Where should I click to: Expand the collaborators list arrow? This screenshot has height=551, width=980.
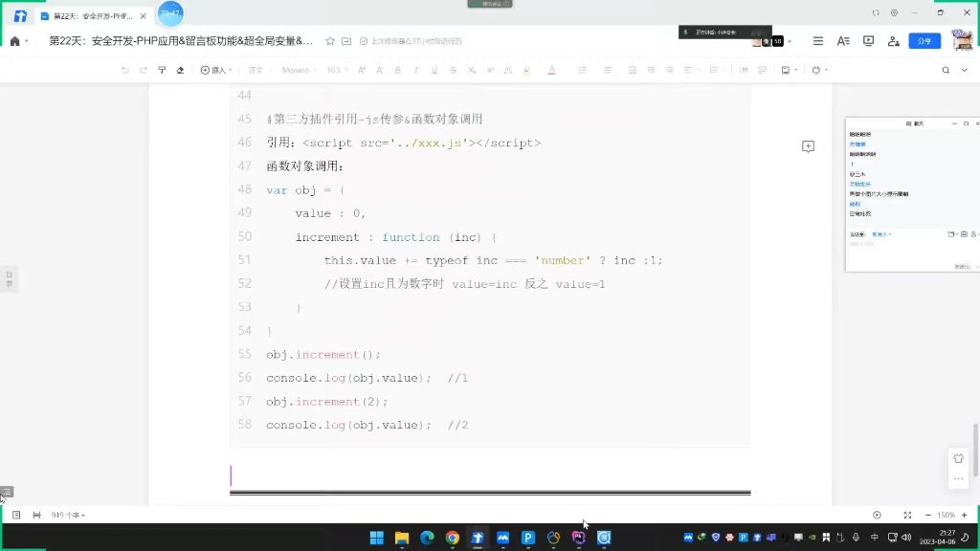[790, 41]
